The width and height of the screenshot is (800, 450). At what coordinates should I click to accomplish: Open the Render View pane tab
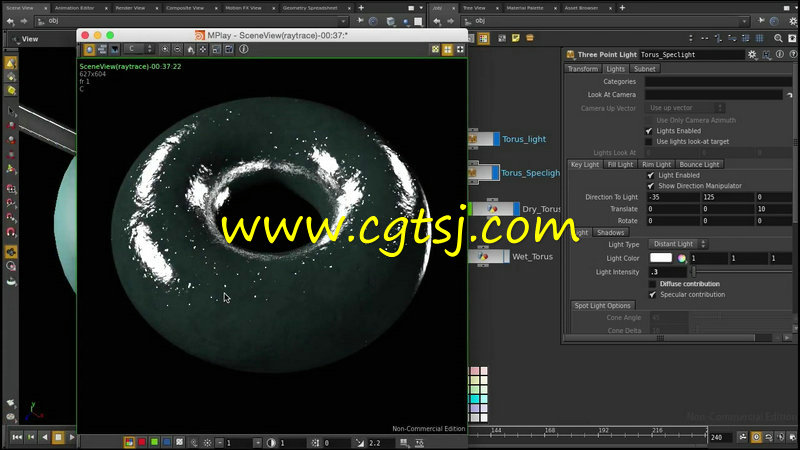click(x=130, y=8)
